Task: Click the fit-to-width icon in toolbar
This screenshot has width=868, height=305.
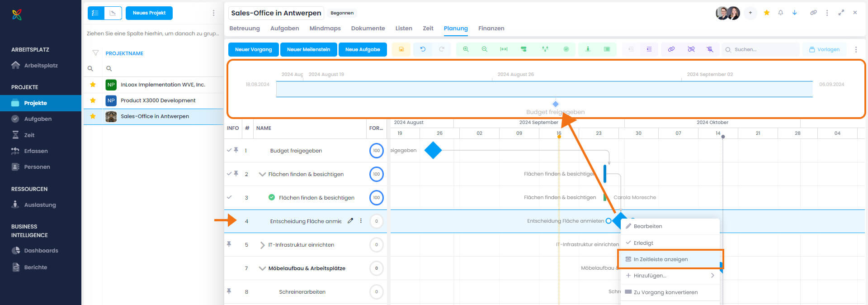Action: click(x=504, y=49)
